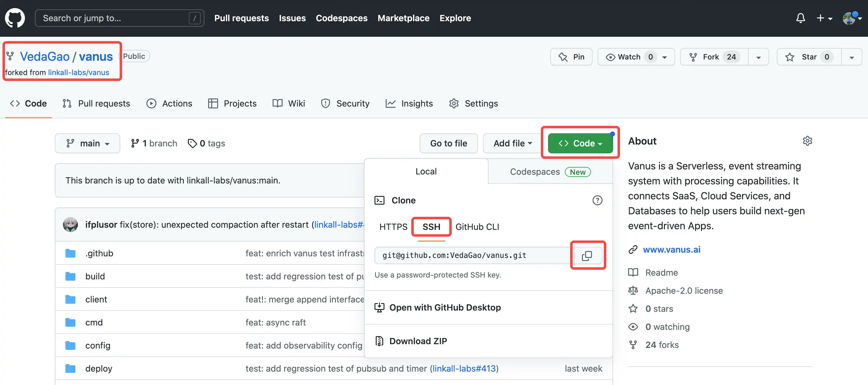Star the vanus repository
Screen dimensions: 868x385
tap(809, 57)
